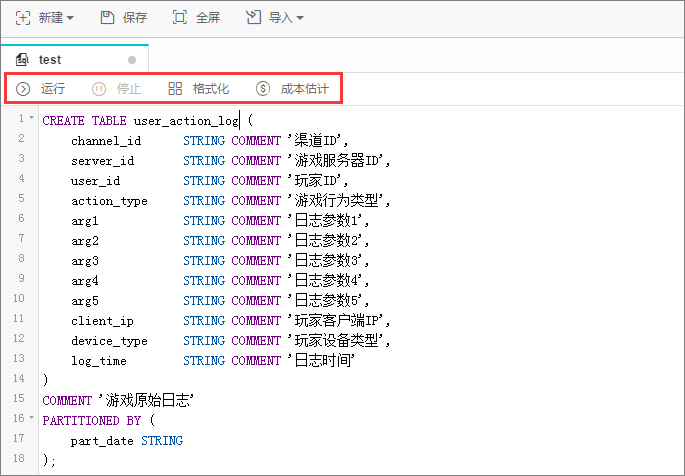Click the 全屏 fullscreen icon
This screenshot has height=476, width=685.
click(x=180, y=18)
